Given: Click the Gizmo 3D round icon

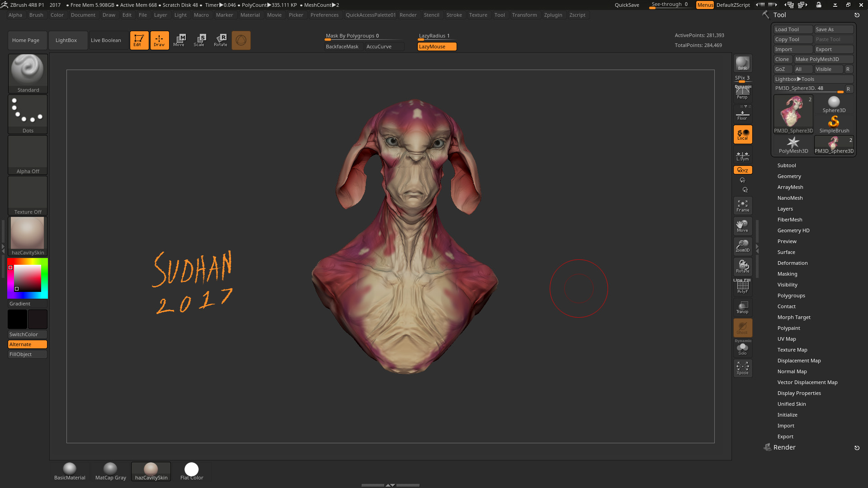Looking at the screenshot, I should 241,40.
